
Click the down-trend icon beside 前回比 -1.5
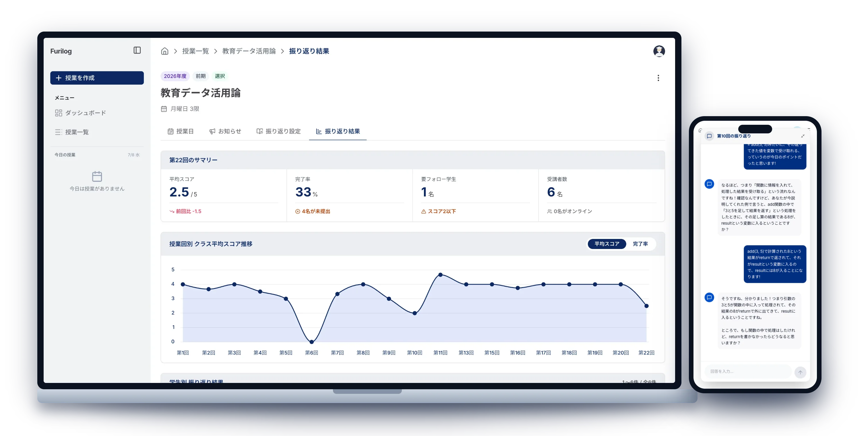coord(172,211)
